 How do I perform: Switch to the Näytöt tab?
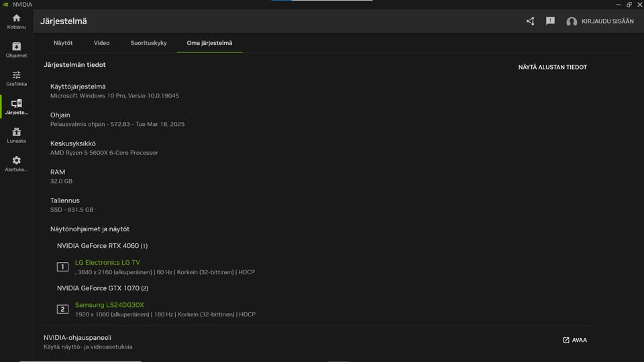coord(63,43)
